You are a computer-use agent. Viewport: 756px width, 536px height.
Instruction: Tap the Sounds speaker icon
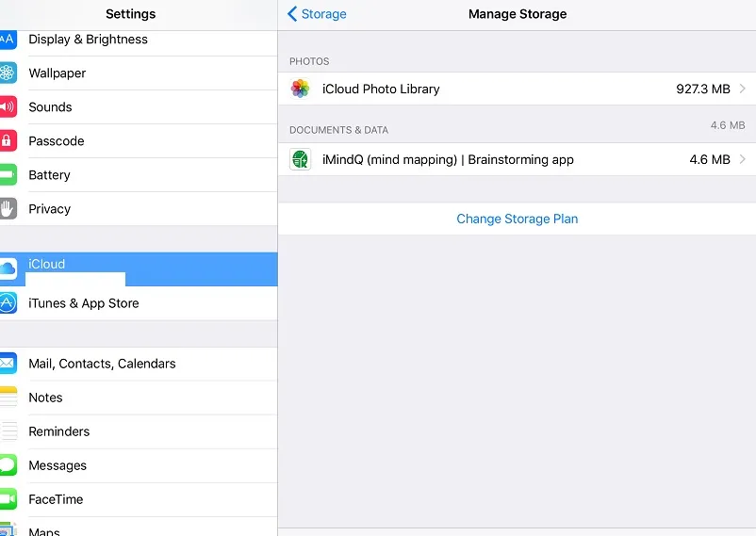(x=8, y=107)
